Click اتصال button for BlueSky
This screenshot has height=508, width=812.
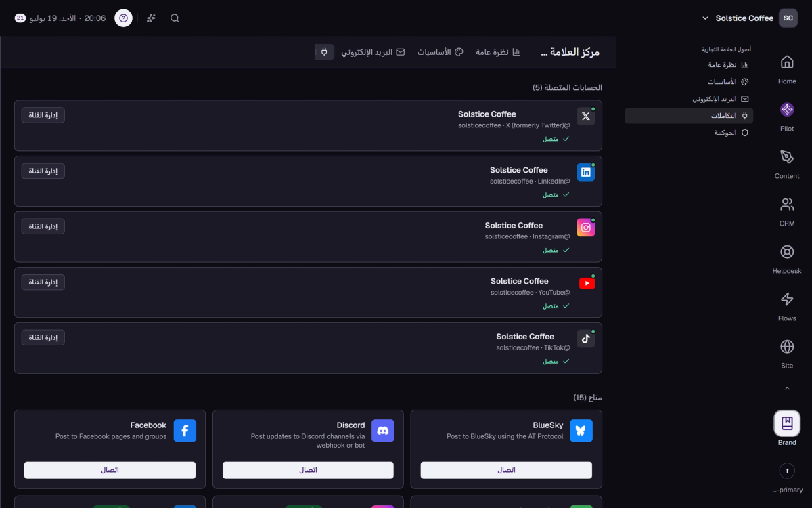point(506,470)
